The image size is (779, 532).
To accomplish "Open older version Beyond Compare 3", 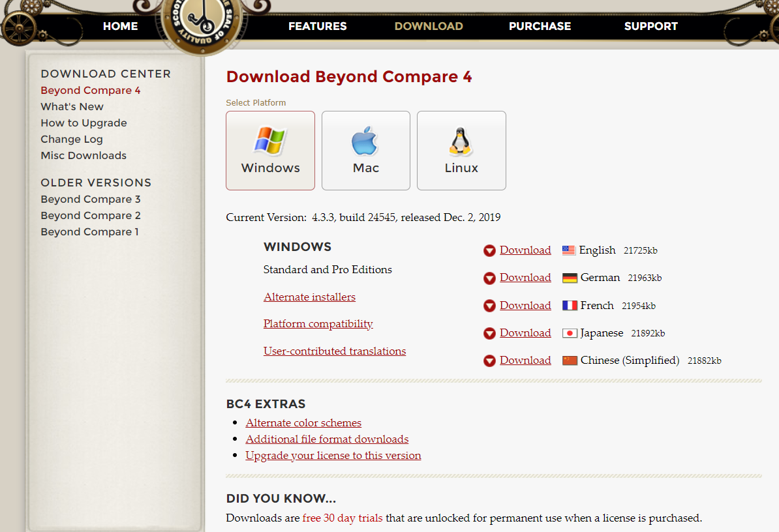I will [x=91, y=199].
